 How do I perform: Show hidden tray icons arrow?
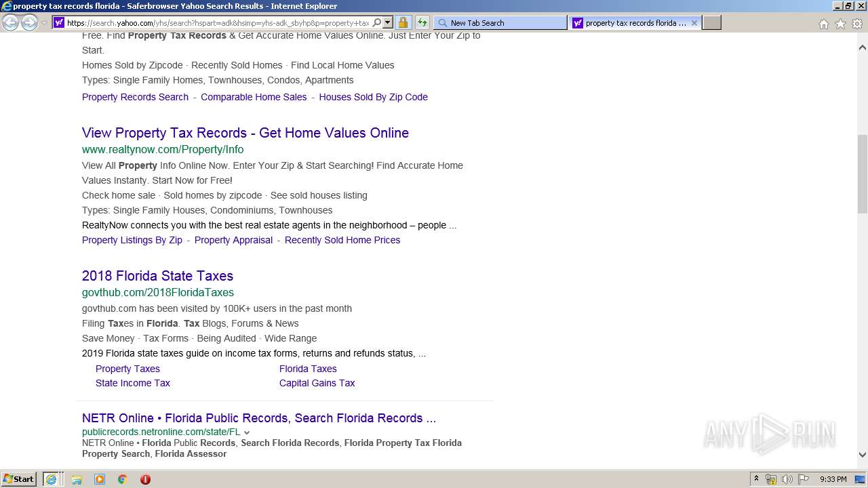[x=756, y=479]
